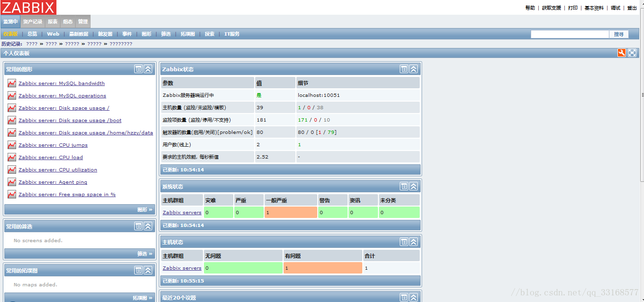Click the 搜寻 search button
The width and height of the screenshot is (644, 302).
pyautogui.click(x=619, y=34)
